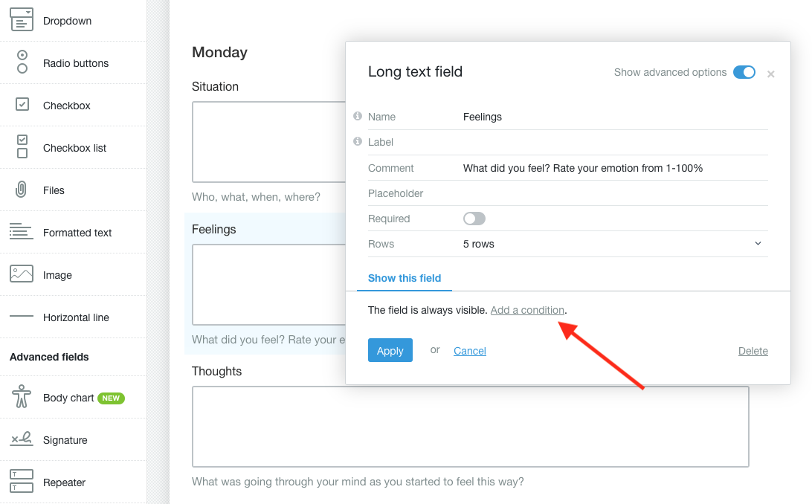Select the Dropdown field icon
Image resolution: width=812 pixels, height=504 pixels.
tap(22, 20)
